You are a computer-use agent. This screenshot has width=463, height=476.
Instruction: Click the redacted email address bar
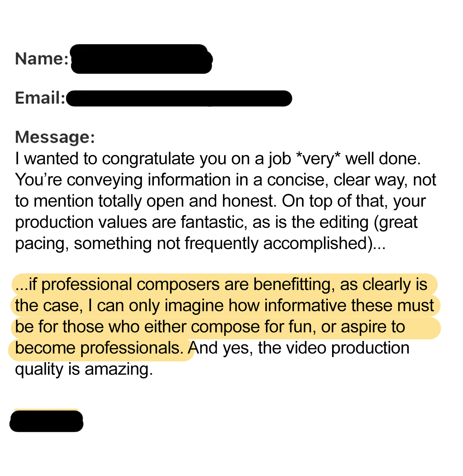pyautogui.click(x=179, y=98)
